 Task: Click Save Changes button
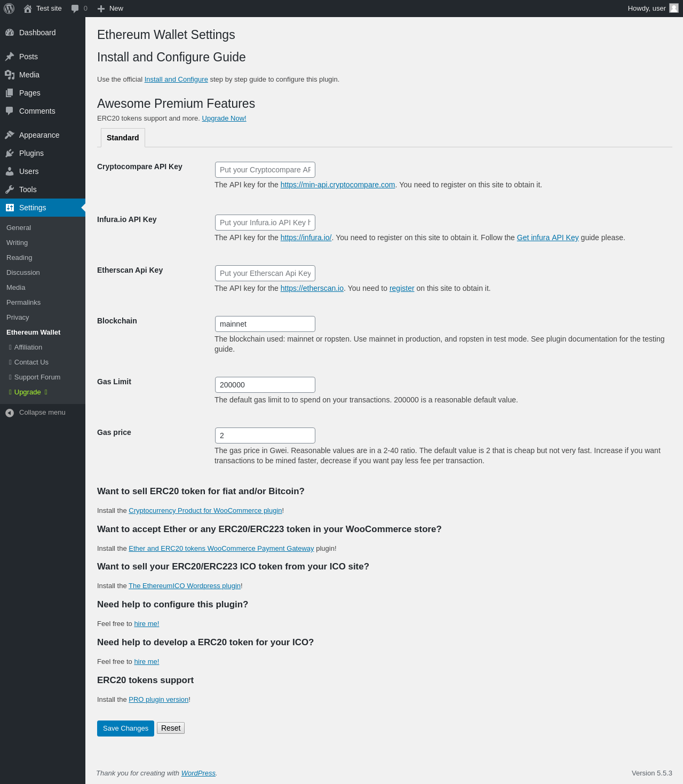tap(125, 728)
